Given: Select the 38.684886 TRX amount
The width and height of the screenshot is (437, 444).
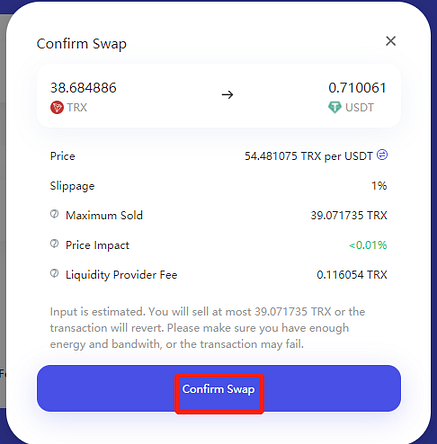Looking at the screenshot, I should click(83, 88).
